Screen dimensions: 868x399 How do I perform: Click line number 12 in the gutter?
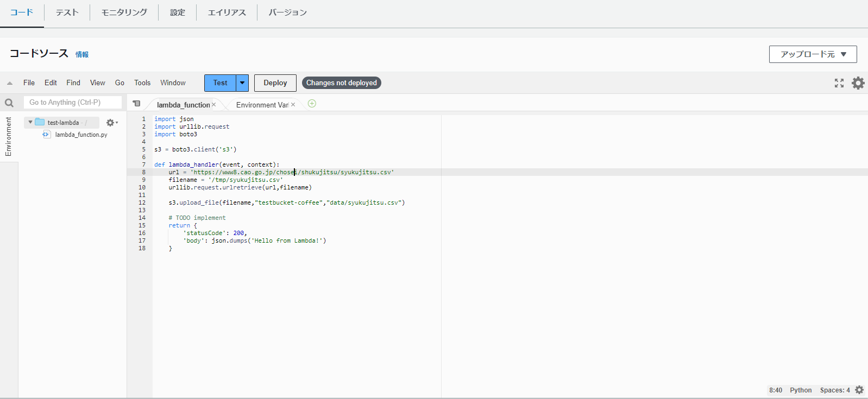click(142, 202)
